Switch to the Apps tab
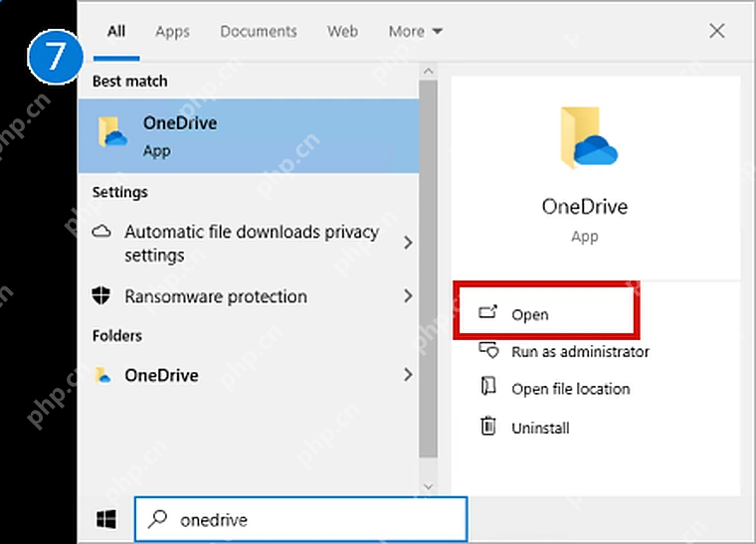This screenshot has width=756, height=544. [x=172, y=32]
